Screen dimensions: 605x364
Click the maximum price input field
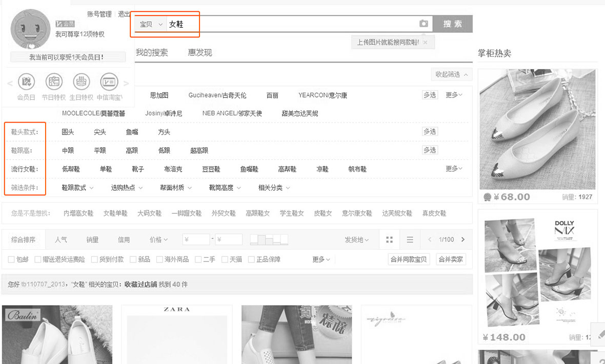[x=229, y=240]
